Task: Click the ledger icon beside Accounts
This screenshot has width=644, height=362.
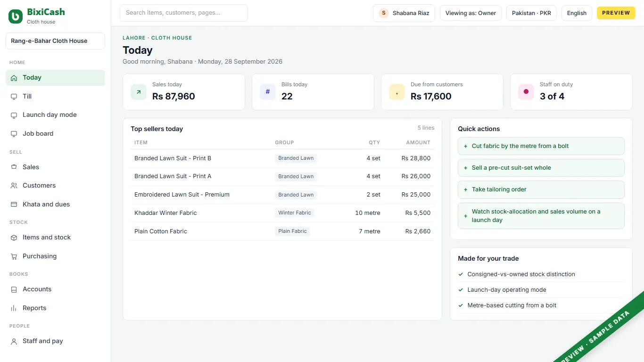Action: pyautogui.click(x=14, y=289)
